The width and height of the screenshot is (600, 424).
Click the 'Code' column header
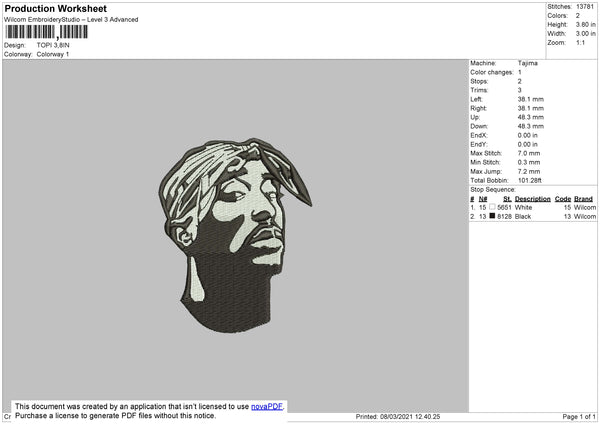(x=563, y=199)
